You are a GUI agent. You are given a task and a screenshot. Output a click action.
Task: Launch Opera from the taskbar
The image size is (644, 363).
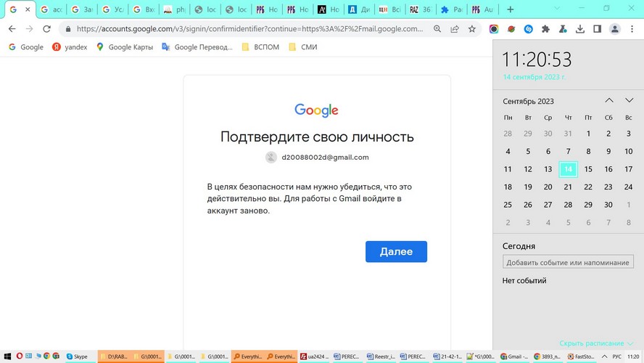[20, 356]
